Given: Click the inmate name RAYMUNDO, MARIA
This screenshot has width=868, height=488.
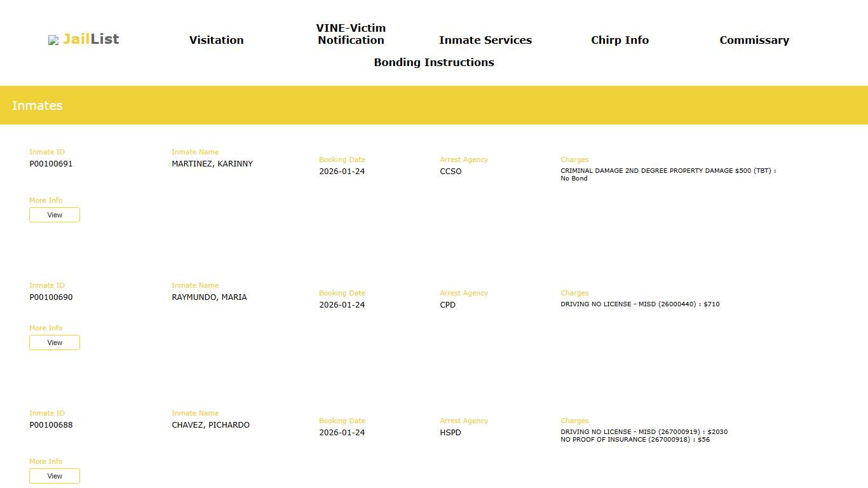Looking at the screenshot, I should pyautogui.click(x=209, y=297).
